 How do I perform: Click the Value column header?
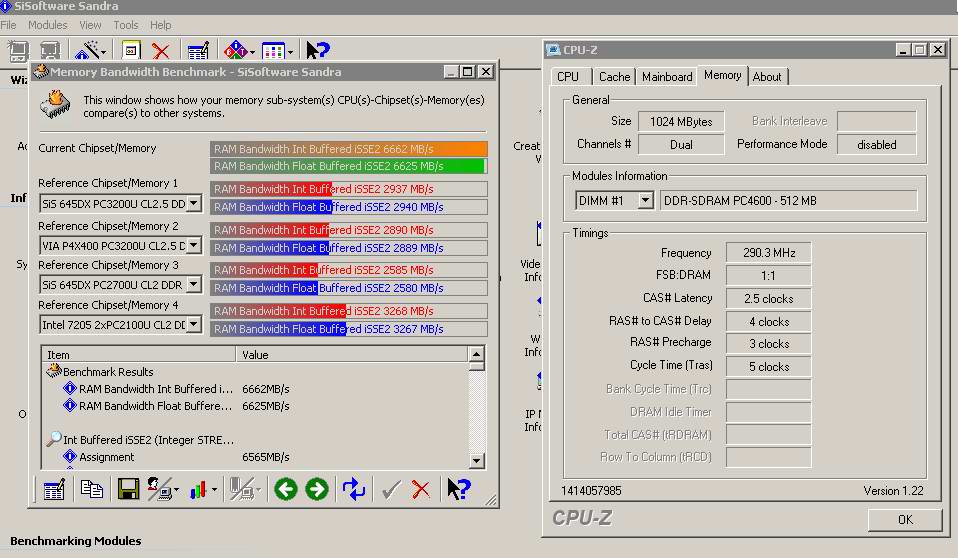(351, 354)
